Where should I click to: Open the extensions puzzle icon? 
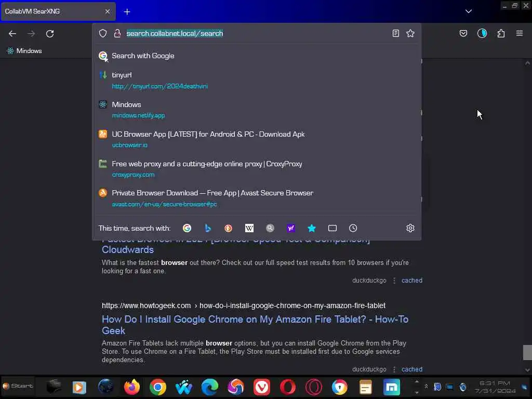[x=501, y=33]
